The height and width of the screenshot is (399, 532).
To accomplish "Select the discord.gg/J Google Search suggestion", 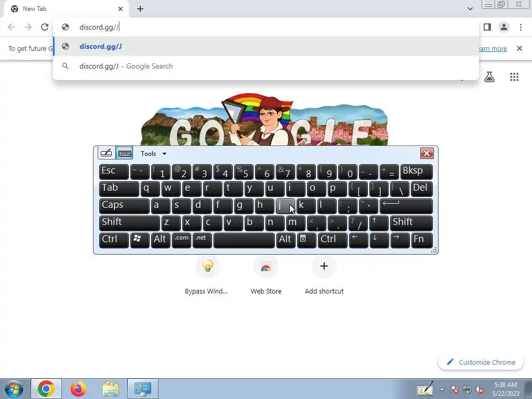I will pyautogui.click(x=265, y=66).
